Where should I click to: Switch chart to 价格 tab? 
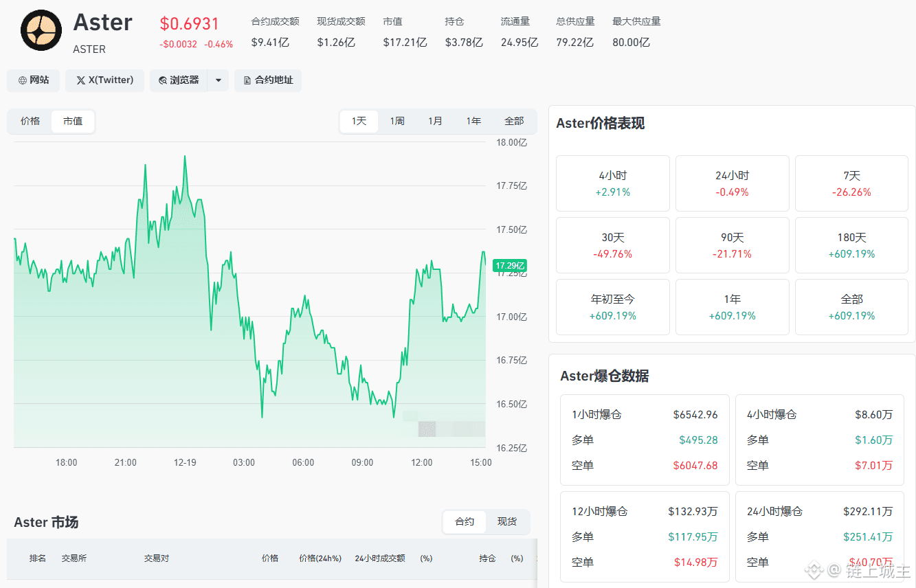[30, 121]
